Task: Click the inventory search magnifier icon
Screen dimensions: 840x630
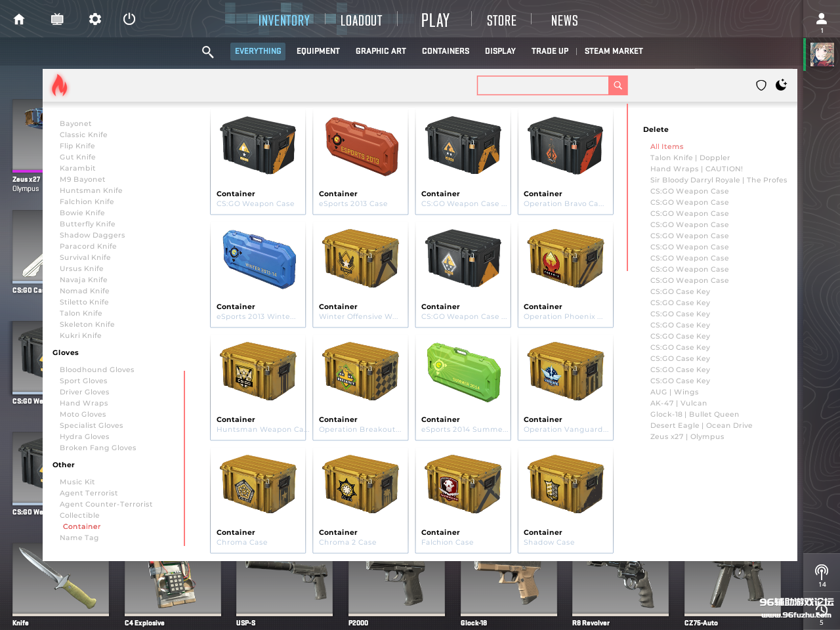Action: pos(207,51)
